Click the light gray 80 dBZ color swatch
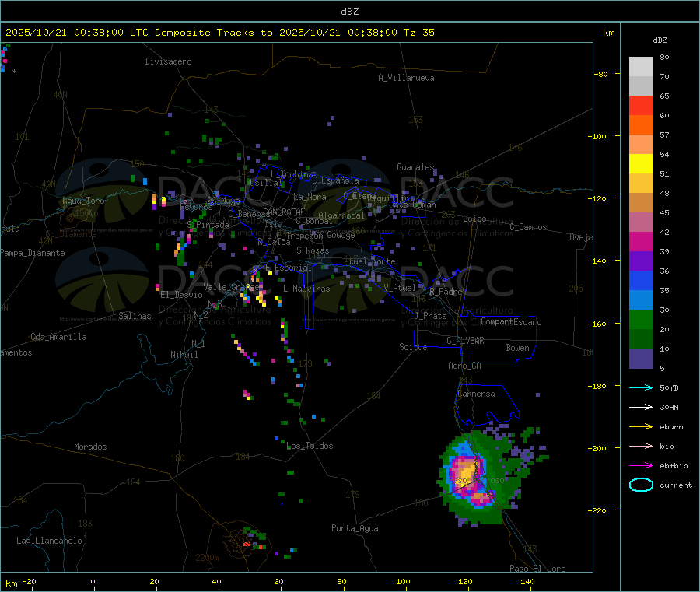Viewport: 700px width, 592px height. tap(641, 67)
